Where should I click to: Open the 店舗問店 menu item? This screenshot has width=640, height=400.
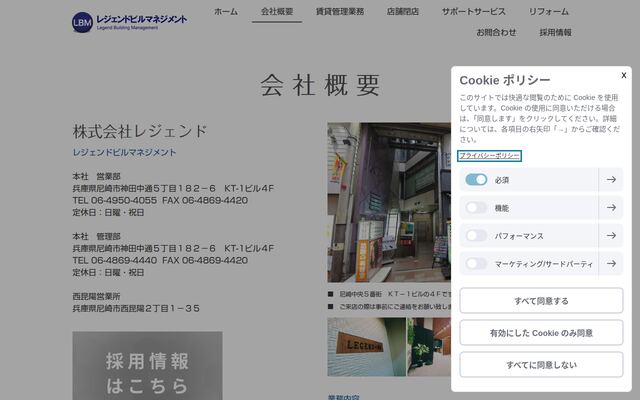tap(402, 11)
